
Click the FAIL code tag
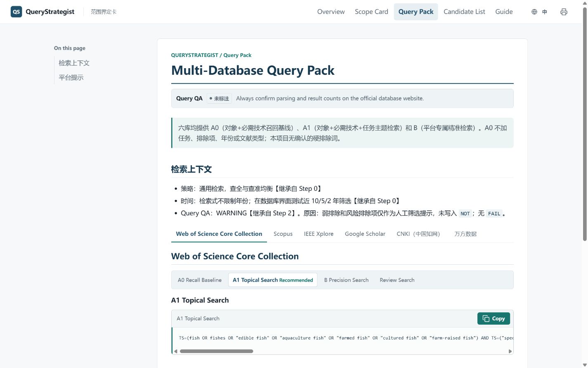[494, 214]
